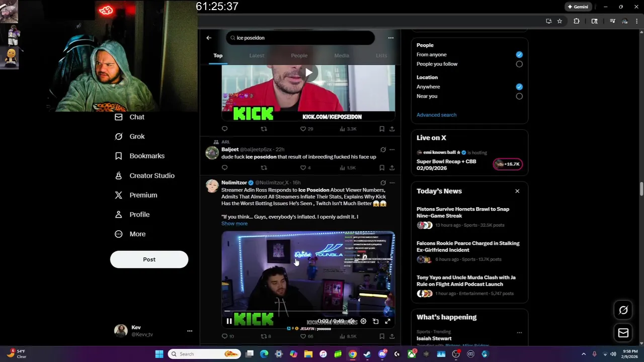Expand tweet text with Show more

click(234, 223)
